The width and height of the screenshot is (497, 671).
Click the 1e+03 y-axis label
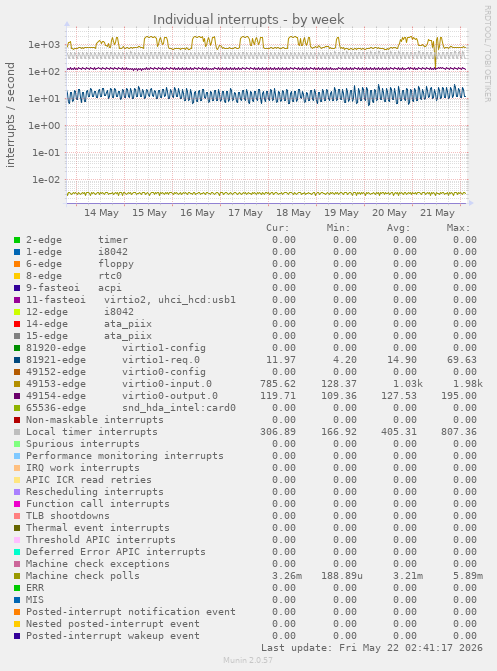(44, 45)
